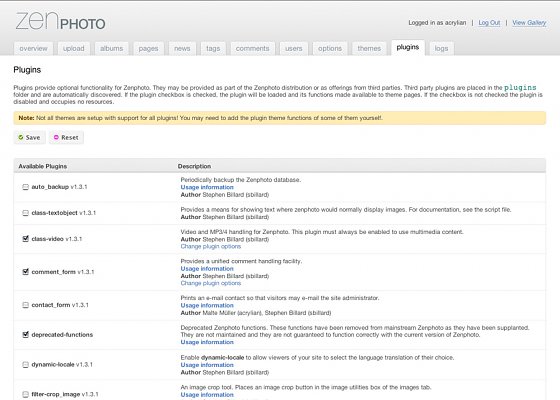
Task: Click the green Save icon
Action: click(x=21, y=138)
